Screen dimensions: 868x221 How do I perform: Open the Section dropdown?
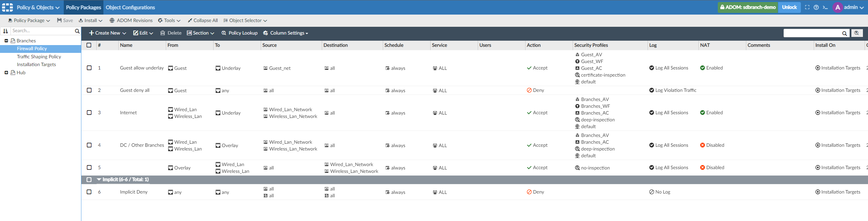point(201,33)
